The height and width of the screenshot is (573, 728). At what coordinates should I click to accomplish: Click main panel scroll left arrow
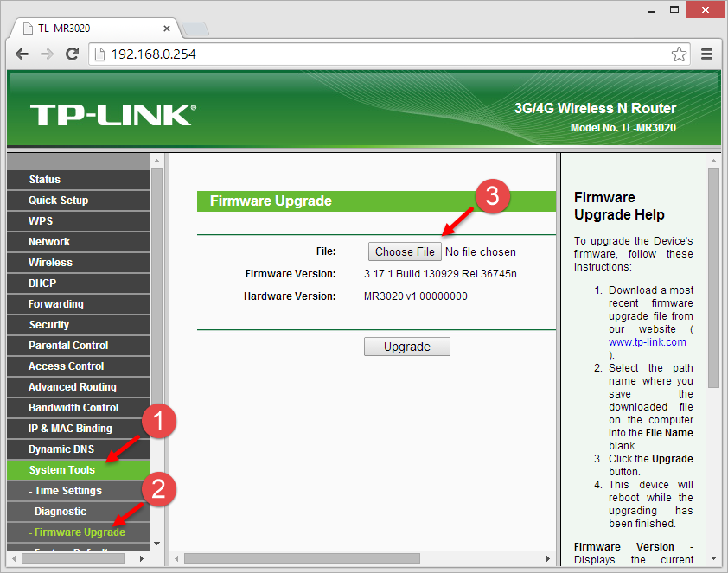[176, 559]
